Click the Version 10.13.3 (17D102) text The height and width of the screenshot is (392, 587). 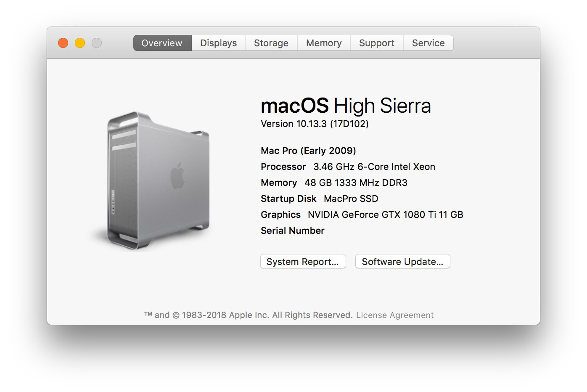(315, 124)
